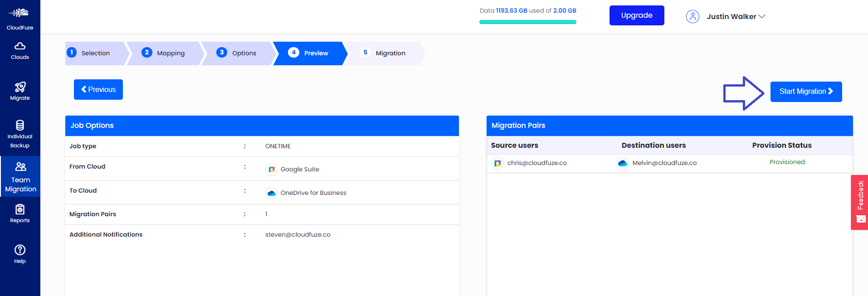Click the 'Job type' label

(x=83, y=146)
